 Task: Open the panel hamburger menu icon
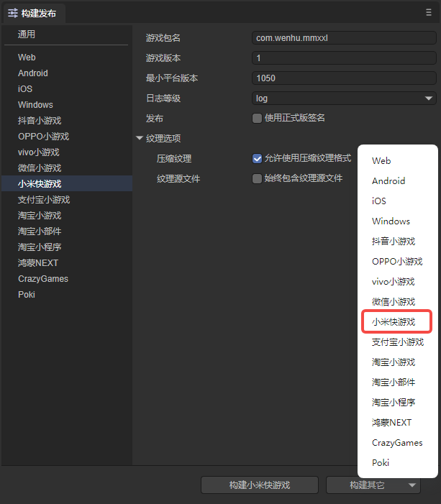pos(429,12)
